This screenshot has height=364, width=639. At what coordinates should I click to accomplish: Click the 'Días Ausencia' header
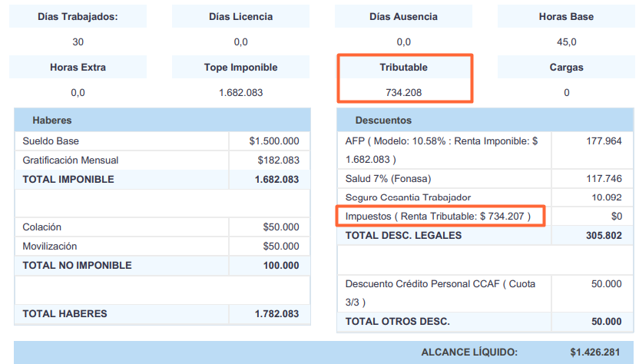point(403,17)
